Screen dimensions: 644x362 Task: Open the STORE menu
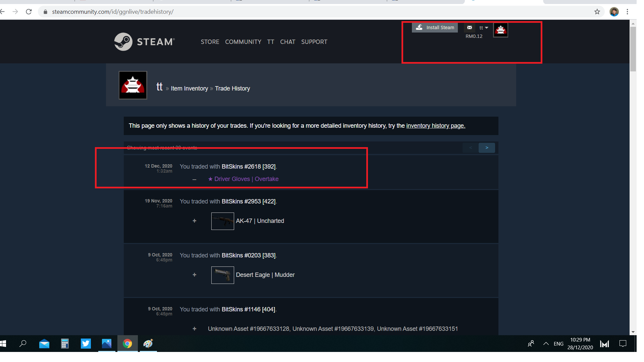pos(210,42)
